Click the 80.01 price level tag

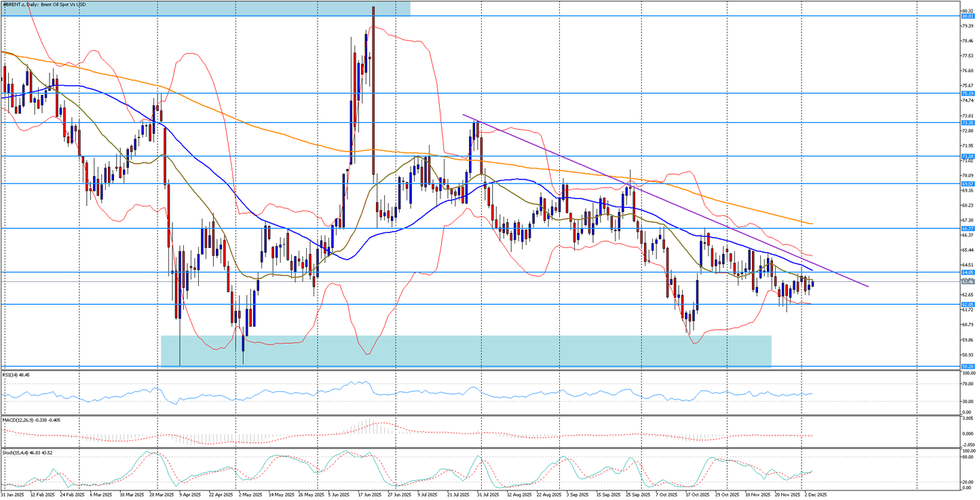pyautogui.click(x=968, y=16)
